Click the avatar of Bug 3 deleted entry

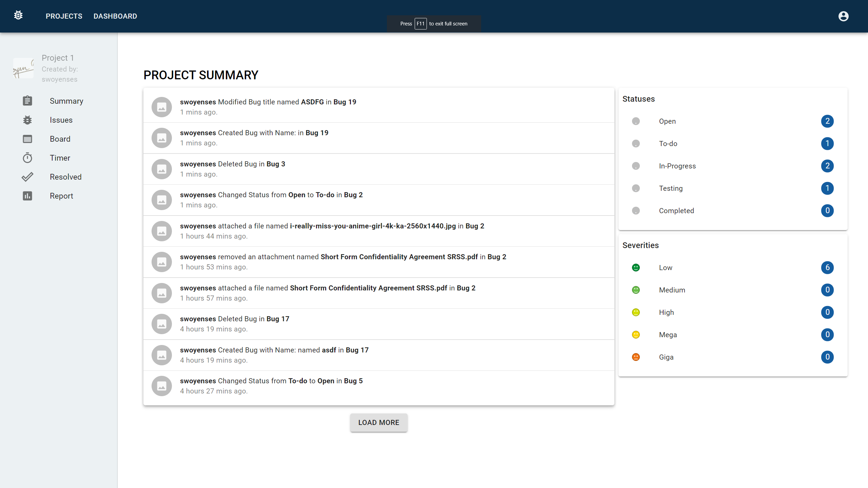coord(162,169)
